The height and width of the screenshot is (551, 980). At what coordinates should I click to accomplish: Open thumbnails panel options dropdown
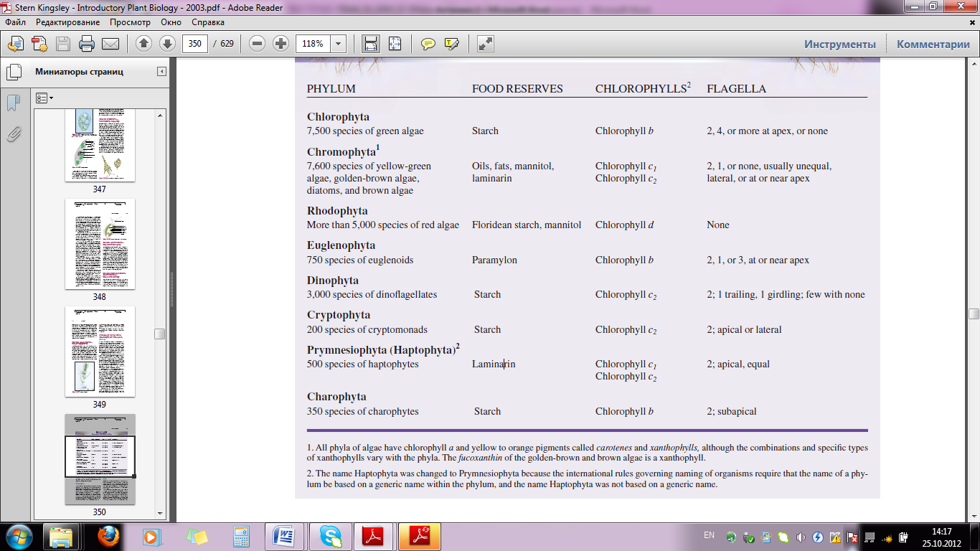pos(44,98)
